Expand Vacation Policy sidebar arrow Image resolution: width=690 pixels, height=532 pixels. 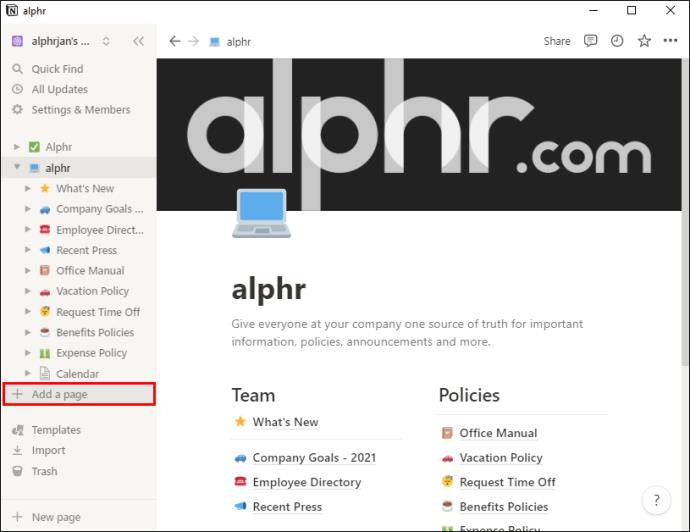pyautogui.click(x=27, y=291)
